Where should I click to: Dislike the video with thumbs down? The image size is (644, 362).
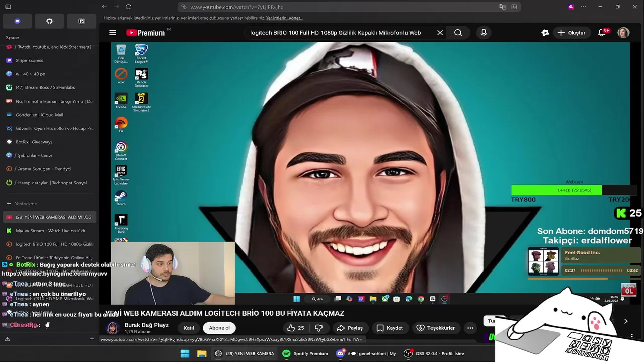[318, 328]
